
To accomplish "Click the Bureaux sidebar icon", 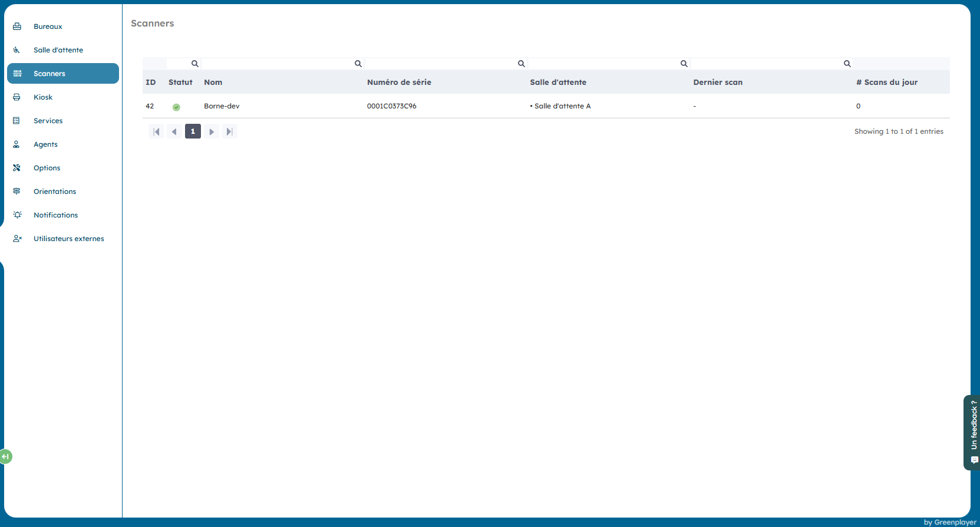I will [17, 27].
